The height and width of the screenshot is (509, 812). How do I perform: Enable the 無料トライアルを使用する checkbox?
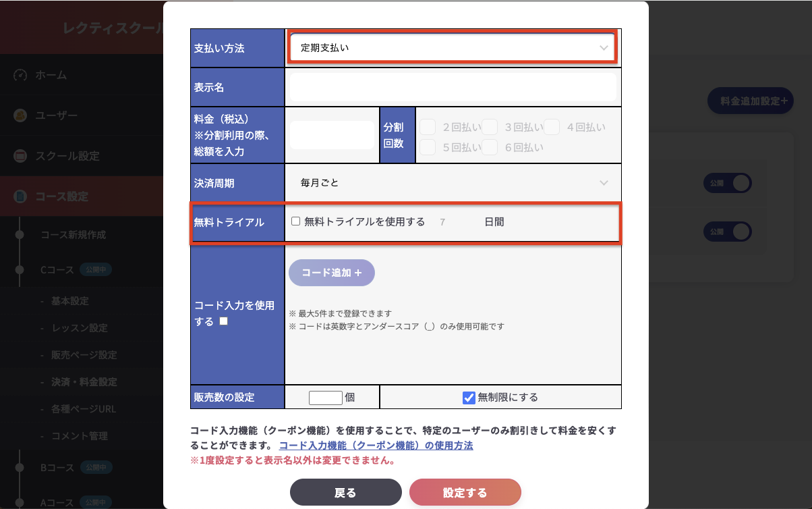(x=295, y=221)
